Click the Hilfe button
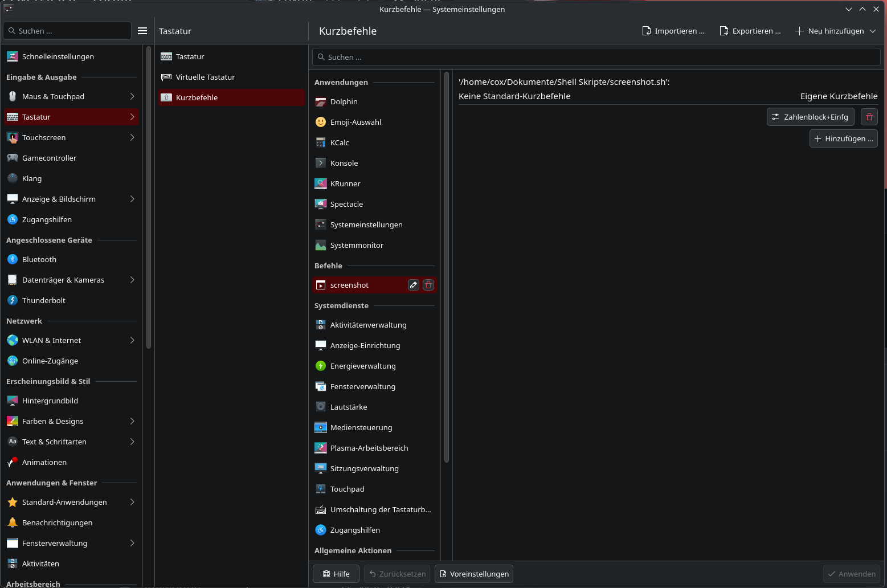This screenshot has height=588, width=887. click(336, 574)
